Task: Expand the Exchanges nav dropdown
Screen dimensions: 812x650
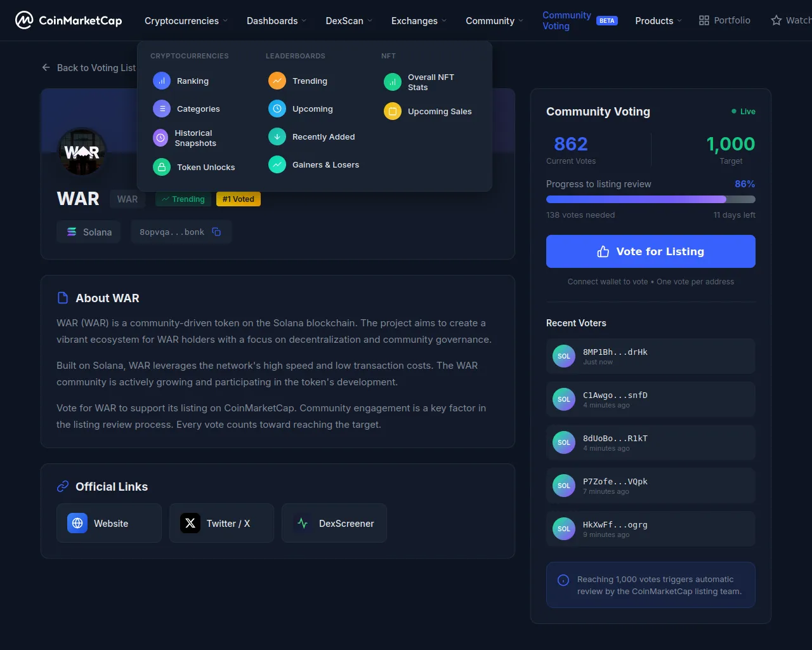Action: (419, 21)
